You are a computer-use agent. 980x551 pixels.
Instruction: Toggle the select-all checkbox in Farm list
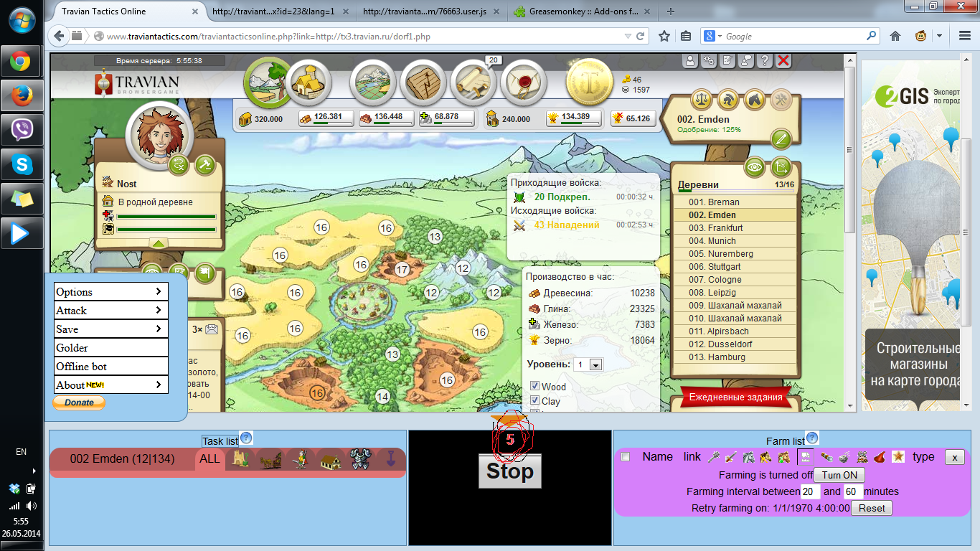point(625,457)
